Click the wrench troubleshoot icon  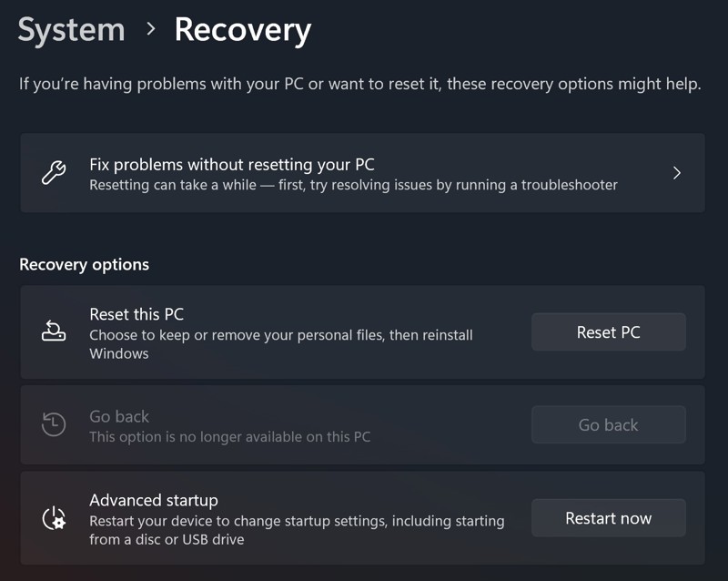pos(54,173)
